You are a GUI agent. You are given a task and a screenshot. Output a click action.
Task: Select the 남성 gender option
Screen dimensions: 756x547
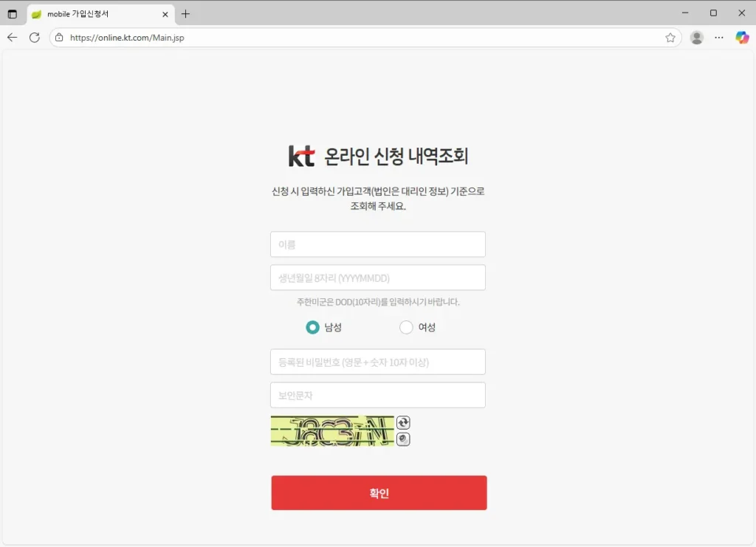pos(312,327)
